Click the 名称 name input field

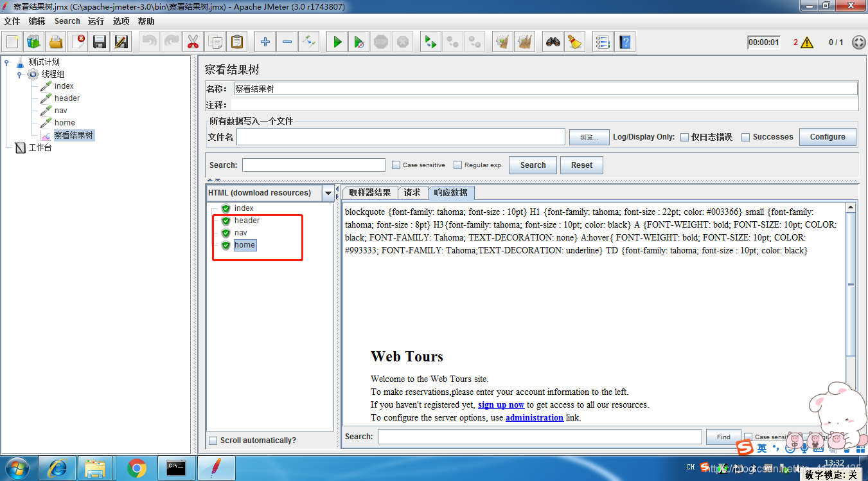point(545,89)
